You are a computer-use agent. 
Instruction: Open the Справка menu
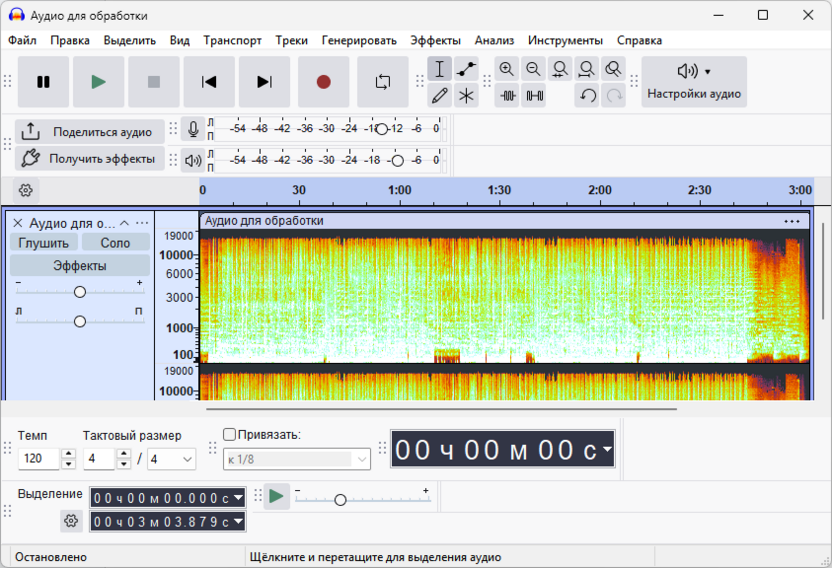click(x=639, y=40)
